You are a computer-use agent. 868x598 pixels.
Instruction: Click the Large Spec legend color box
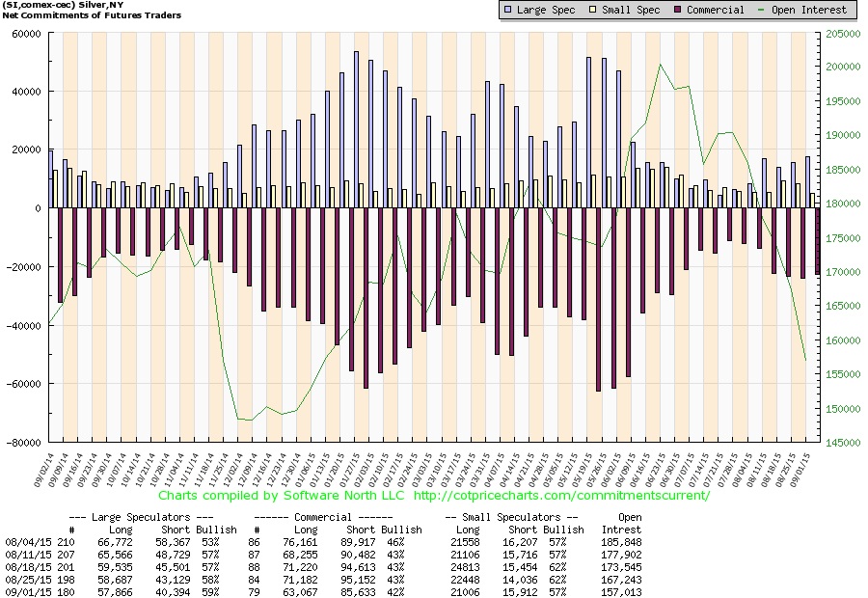[507, 10]
